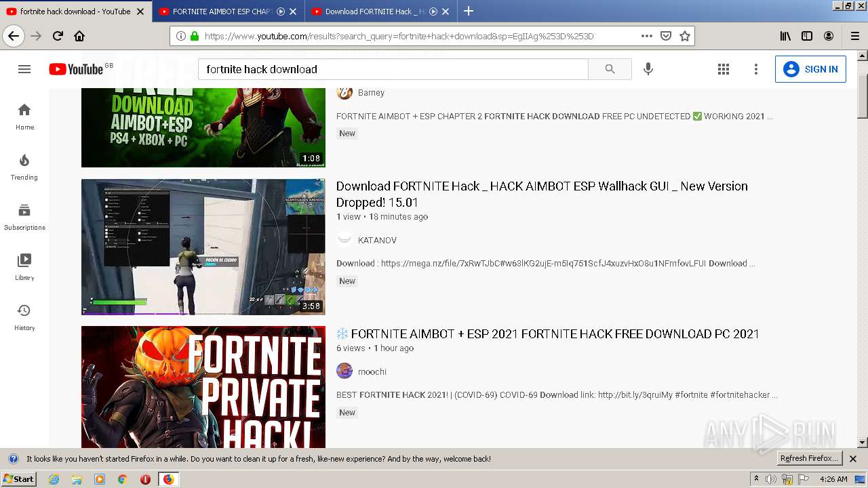The height and width of the screenshot is (488, 868).
Task: Show site information icon in address bar
Action: [181, 36]
